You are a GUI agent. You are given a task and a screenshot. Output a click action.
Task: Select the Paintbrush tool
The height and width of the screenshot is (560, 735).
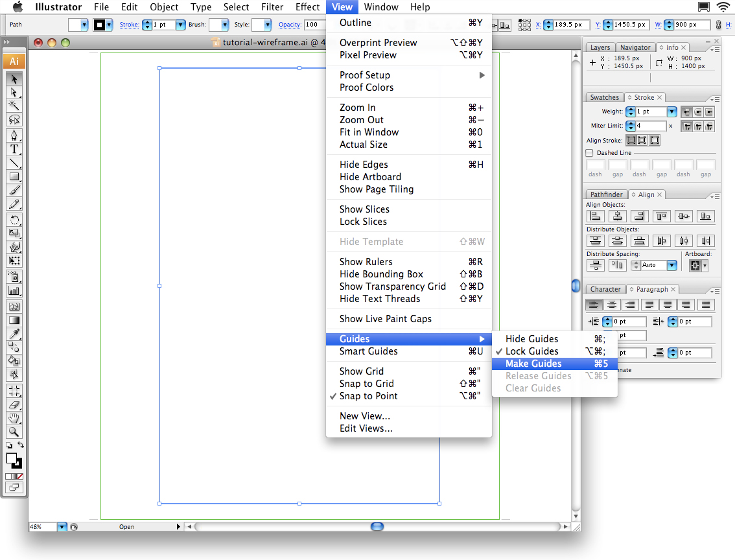tap(14, 191)
